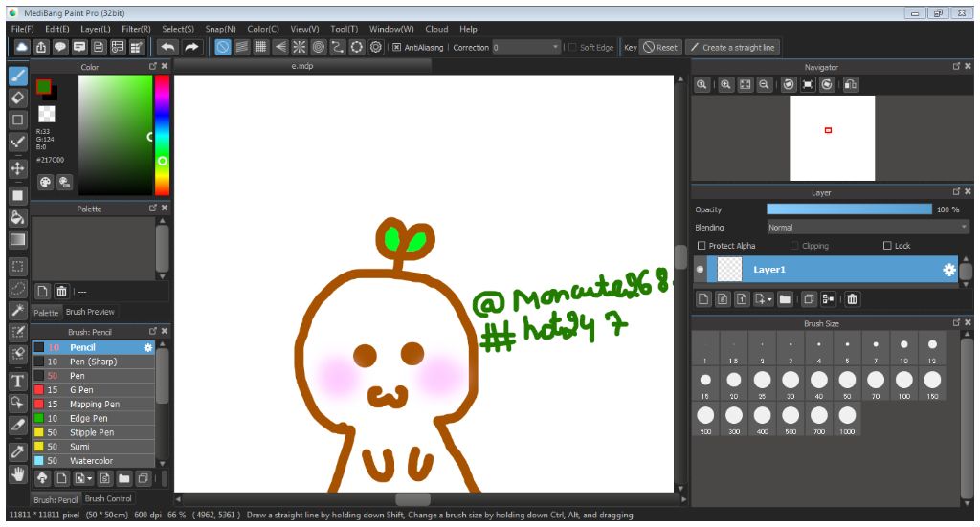Image resolution: width=980 pixels, height=527 pixels.
Task: Pick brush size 1000
Action: click(847, 420)
